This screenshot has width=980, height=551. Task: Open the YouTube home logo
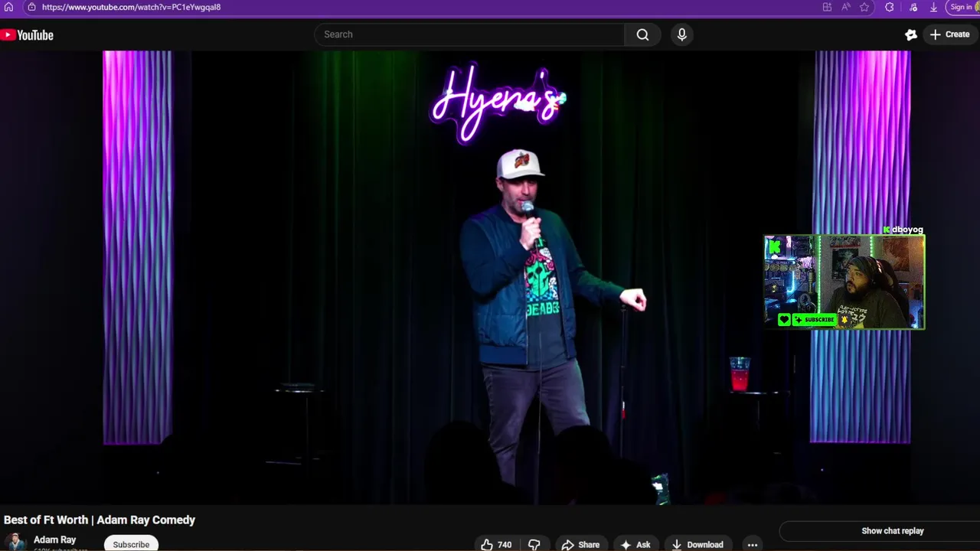tap(27, 34)
